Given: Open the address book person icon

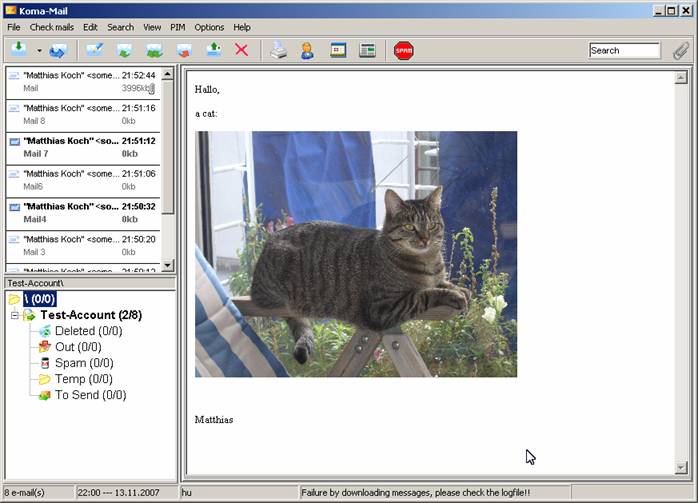Looking at the screenshot, I should click(307, 50).
